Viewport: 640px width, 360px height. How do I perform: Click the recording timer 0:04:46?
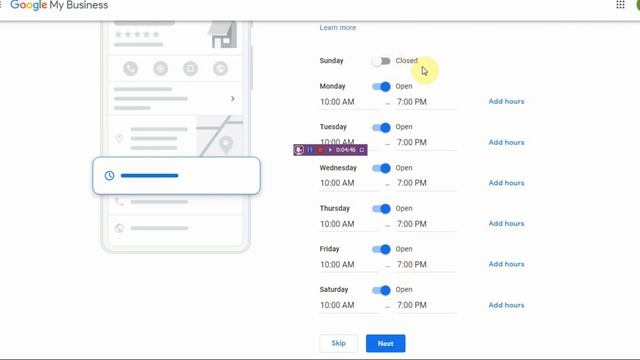point(346,150)
